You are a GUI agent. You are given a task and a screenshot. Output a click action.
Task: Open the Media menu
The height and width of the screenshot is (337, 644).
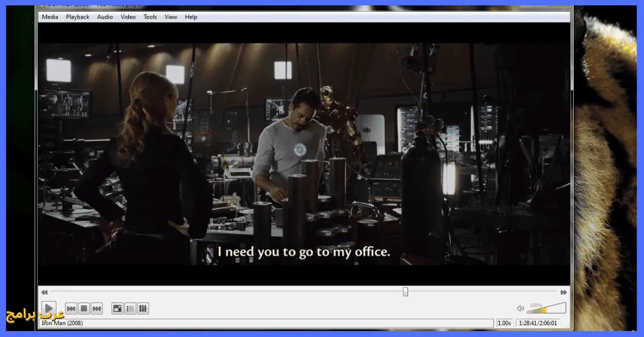[x=50, y=17]
